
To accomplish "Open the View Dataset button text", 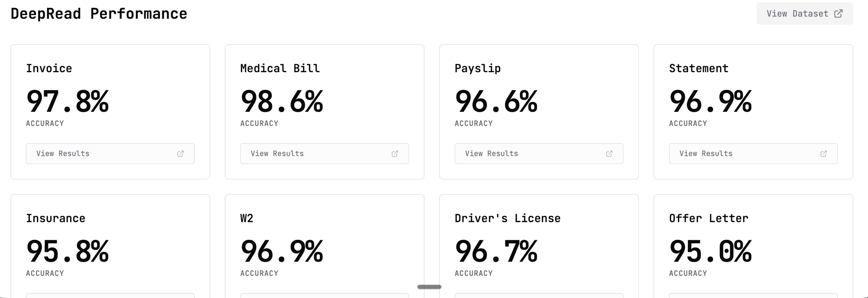I will point(797,14).
